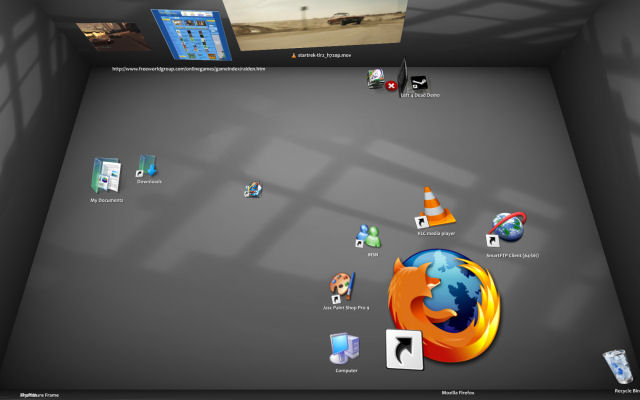This screenshot has width=640, height=400.
Task: Select the green icon left of red X
Action: [x=375, y=78]
